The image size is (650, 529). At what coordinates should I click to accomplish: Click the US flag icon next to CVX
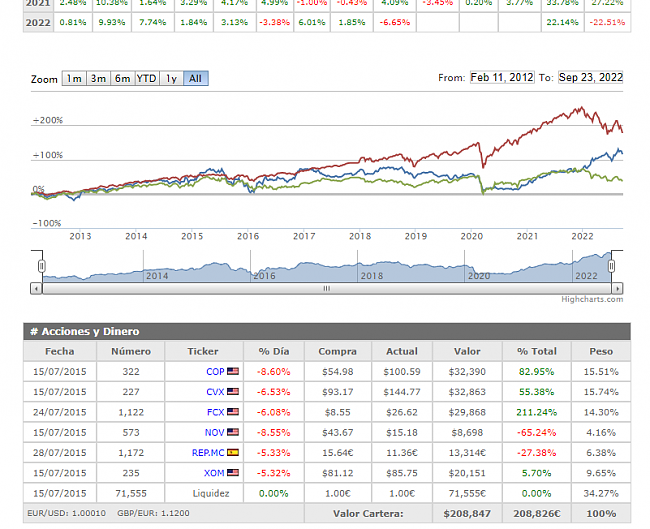(x=233, y=391)
